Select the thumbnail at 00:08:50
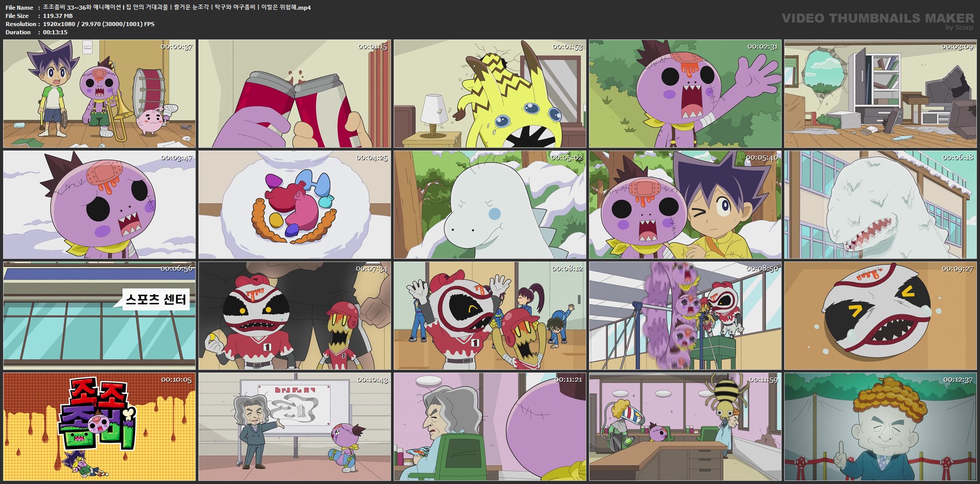This screenshot has height=484, width=980. 685,316
